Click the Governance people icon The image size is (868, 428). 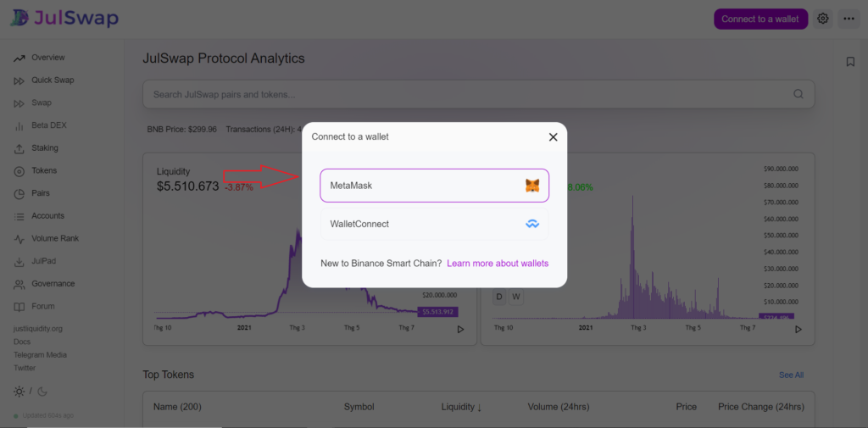pyautogui.click(x=19, y=285)
